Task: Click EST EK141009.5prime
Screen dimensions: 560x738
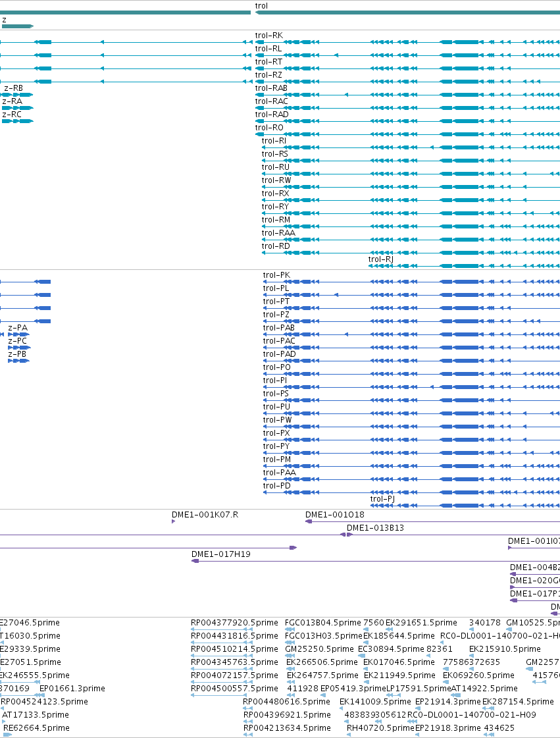Action: 376,702
